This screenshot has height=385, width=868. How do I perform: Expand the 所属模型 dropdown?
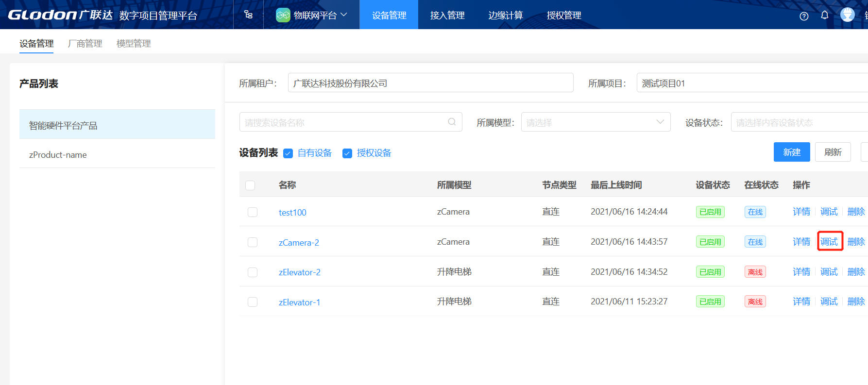tap(596, 122)
